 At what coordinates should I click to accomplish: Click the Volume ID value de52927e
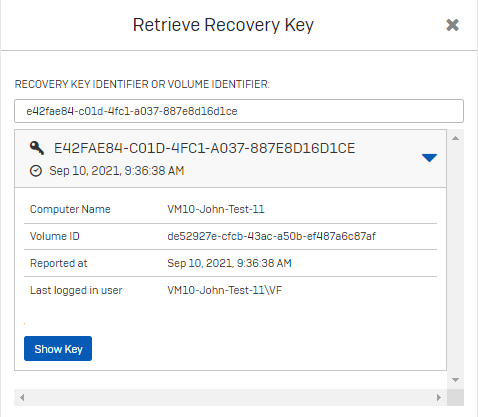point(271,236)
